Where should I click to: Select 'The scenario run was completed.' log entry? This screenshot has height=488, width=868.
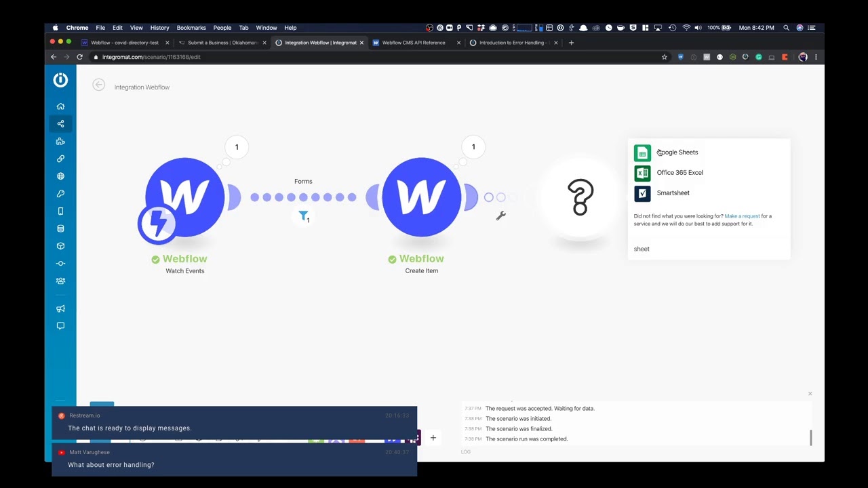coord(527,439)
